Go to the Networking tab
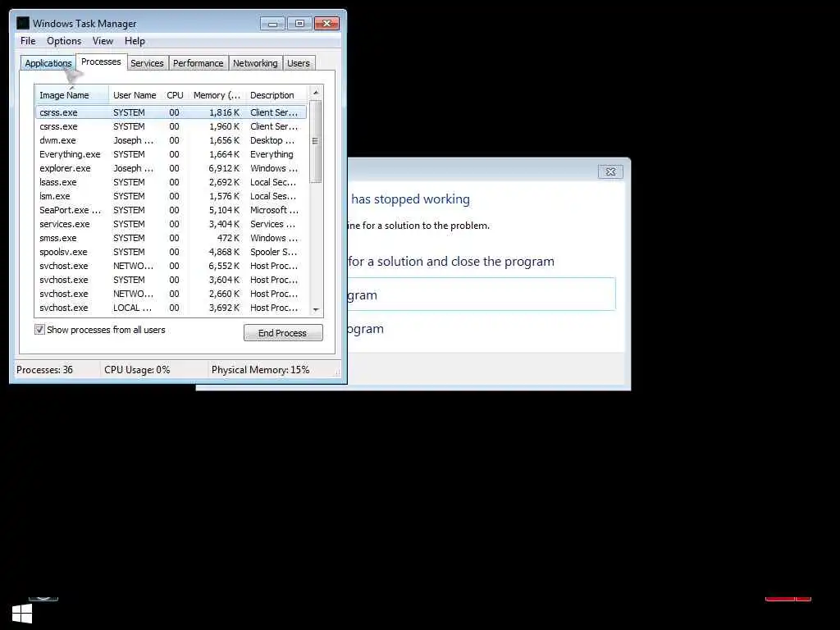Screen dimensions: 840x630 [x=255, y=63]
